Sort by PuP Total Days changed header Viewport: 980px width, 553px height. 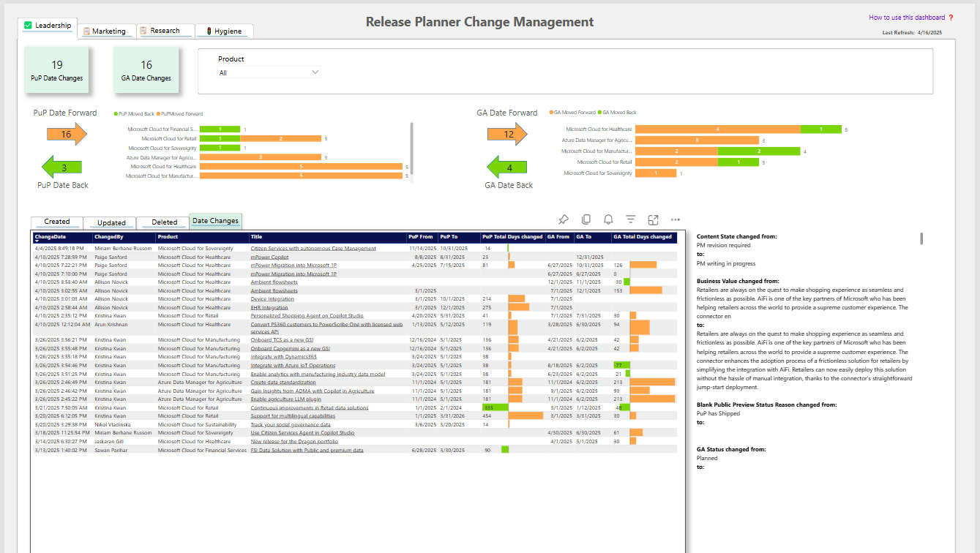(x=512, y=237)
